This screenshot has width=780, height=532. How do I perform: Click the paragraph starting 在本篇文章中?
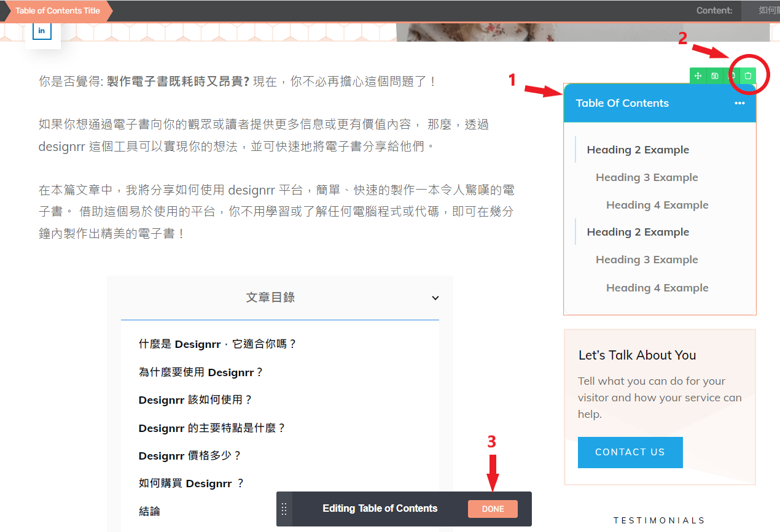[276, 212]
